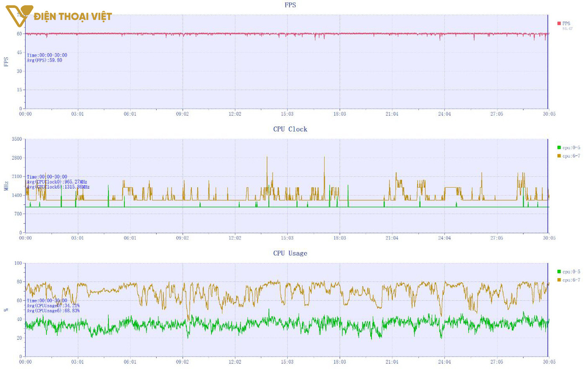Click the Điện Thoại Việt logo icon

18,15
